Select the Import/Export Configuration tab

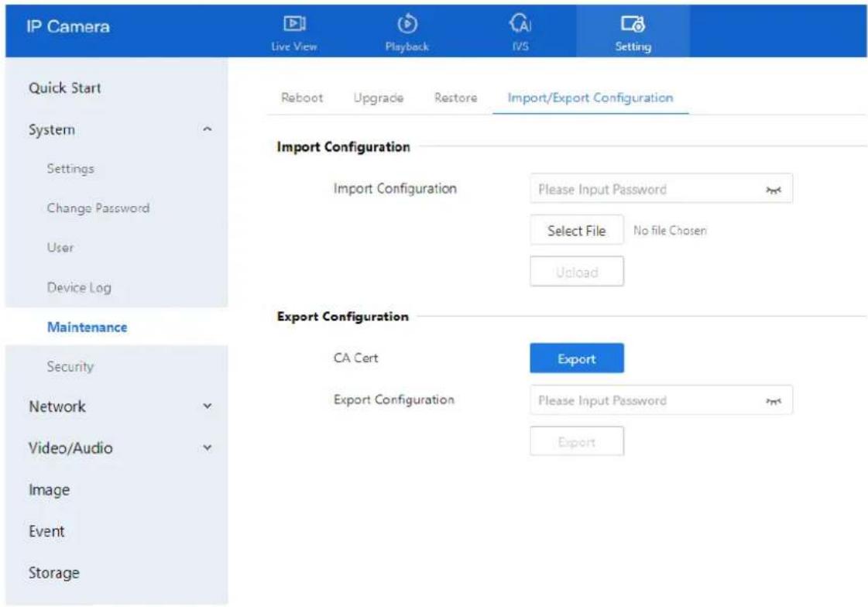pyautogui.click(x=590, y=98)
